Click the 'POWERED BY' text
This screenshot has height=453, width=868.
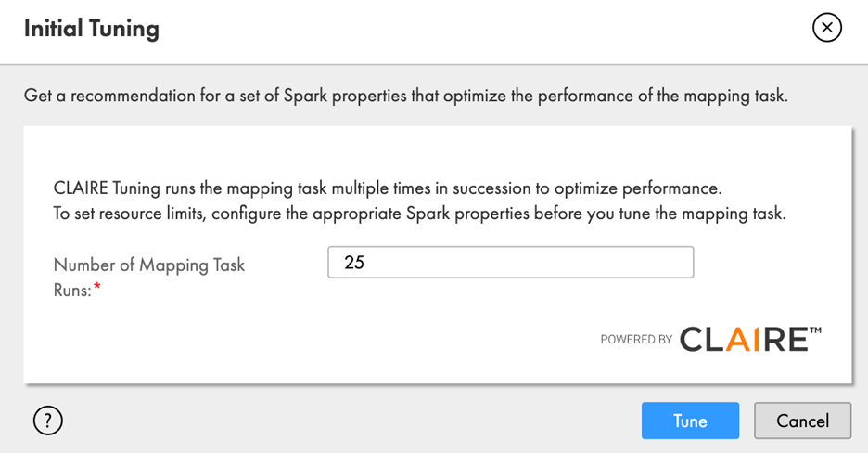(636, 340)
